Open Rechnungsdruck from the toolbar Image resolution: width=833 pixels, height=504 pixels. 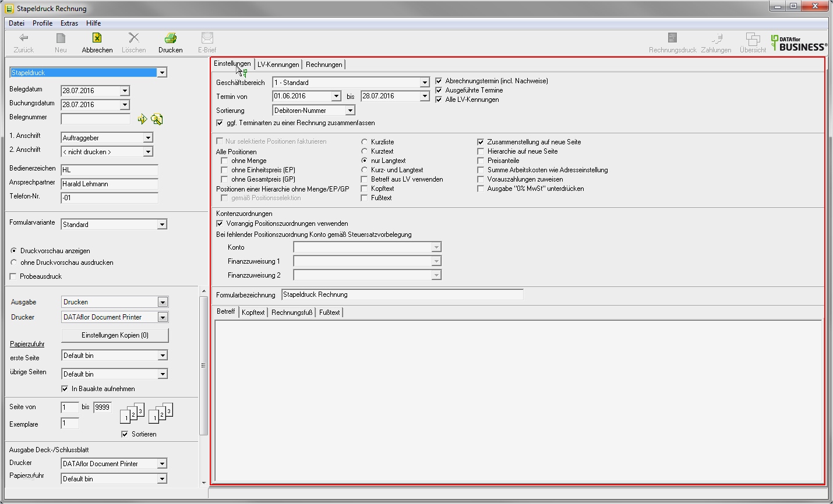672,38
